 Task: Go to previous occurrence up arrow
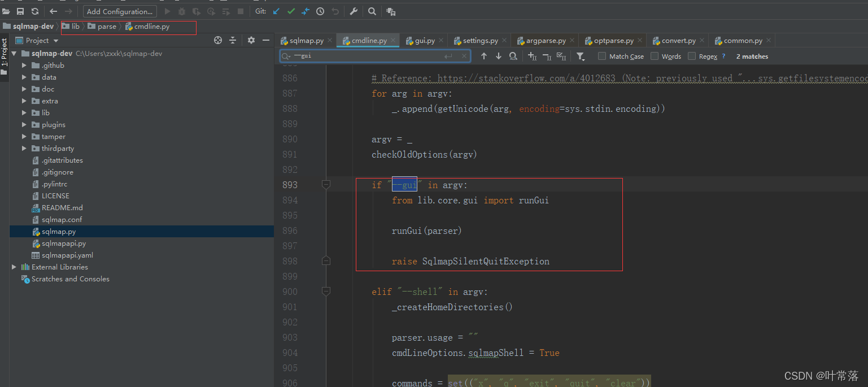point(484,56)
